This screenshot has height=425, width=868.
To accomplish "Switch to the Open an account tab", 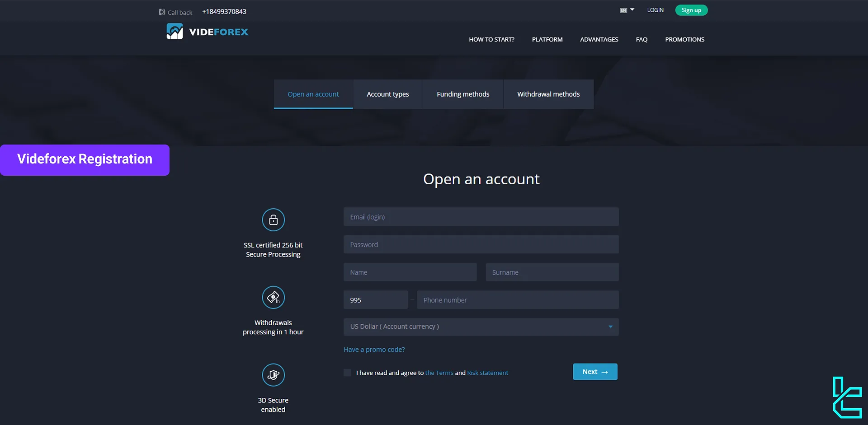I will [313, 94].
